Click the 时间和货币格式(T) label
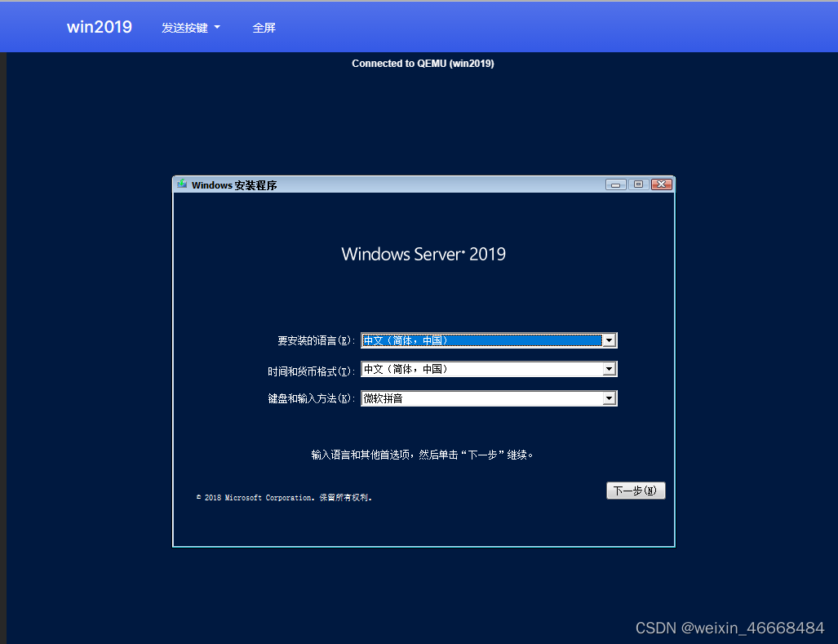Image resolution: width=838 pixels, height=644 pixels. 312,371
